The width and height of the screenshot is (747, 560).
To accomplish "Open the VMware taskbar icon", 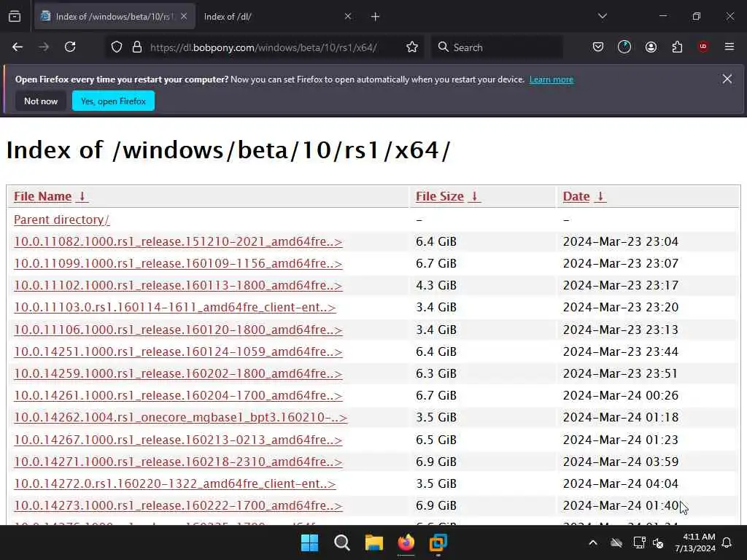I will tap(438, 542).
